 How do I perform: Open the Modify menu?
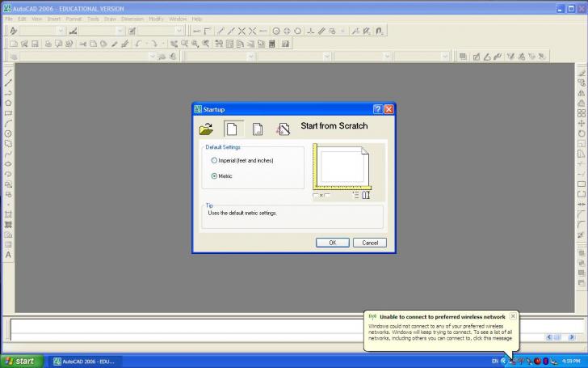pos(156,19)
